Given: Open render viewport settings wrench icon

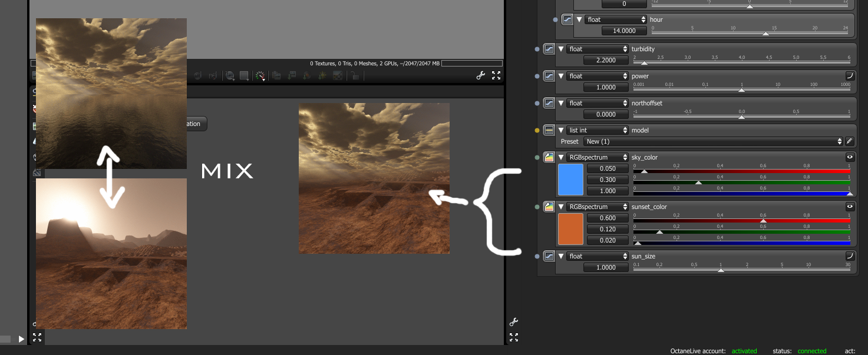Looking at the screenshot, I should [481, 75].
